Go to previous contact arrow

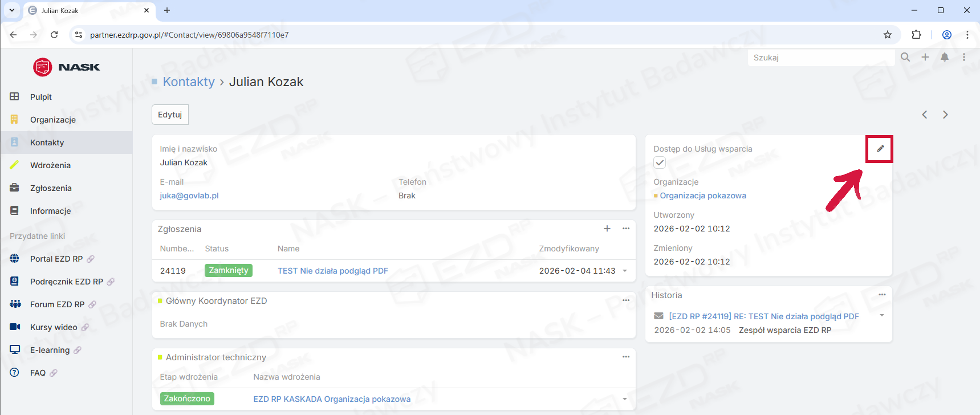925,115
